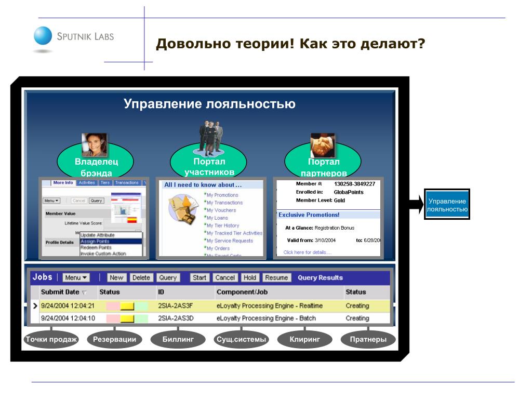
Task: Click status indicator of 12:04:10 job
Action: (127, 318)
